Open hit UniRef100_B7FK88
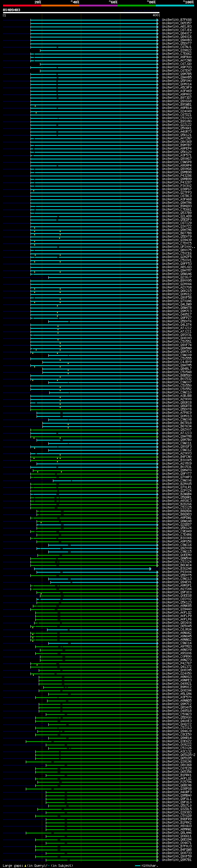 click(x=176, y=20)
